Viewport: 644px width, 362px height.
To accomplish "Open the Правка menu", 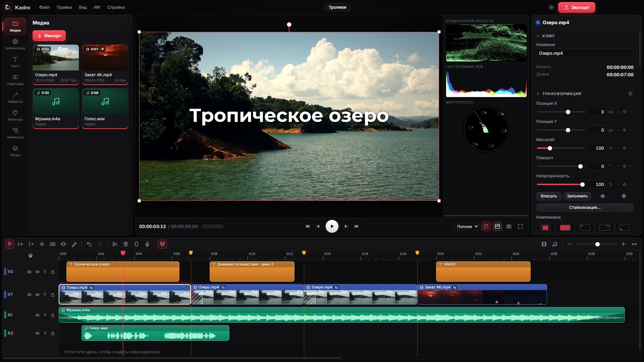I will pos(64,7).
